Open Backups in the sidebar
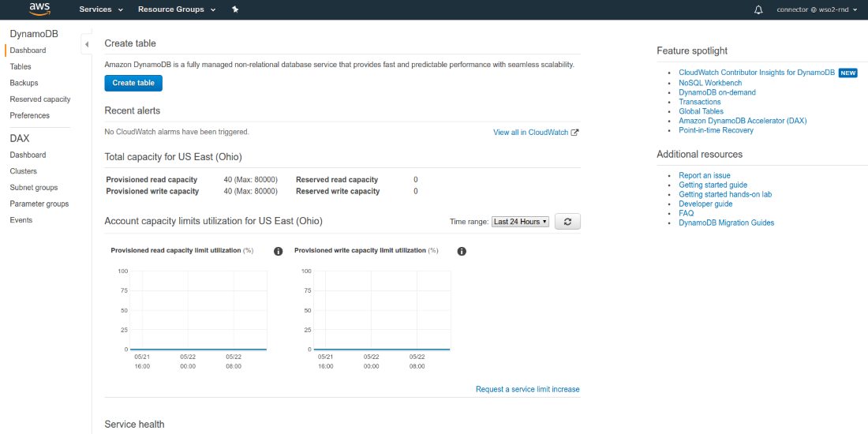868x434 pixels. click(24, 83)
